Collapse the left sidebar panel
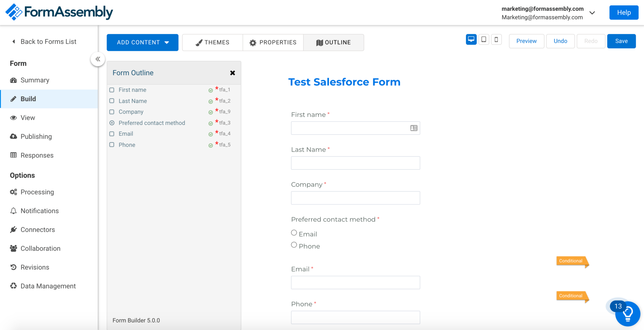Screen dimensions: 644x330 [98, 59]
